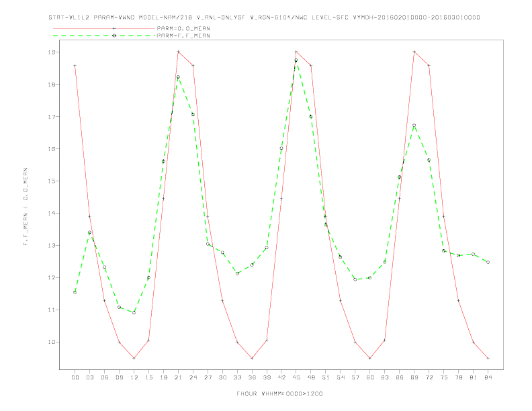
Task: Click x-axis forecast hour label 66
Action: [400, 377]
